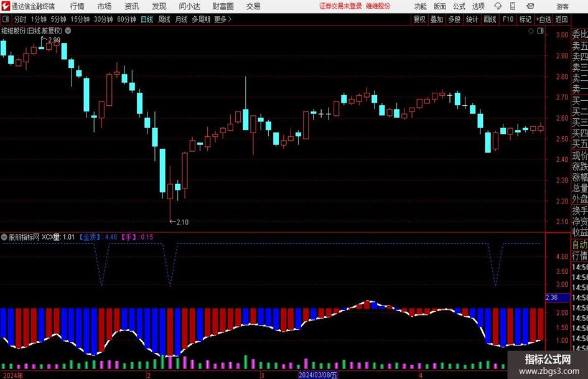Click the blue 2.36 value tag on the indicator axis
The image size is (588, 379).
[x=558, y=297]
